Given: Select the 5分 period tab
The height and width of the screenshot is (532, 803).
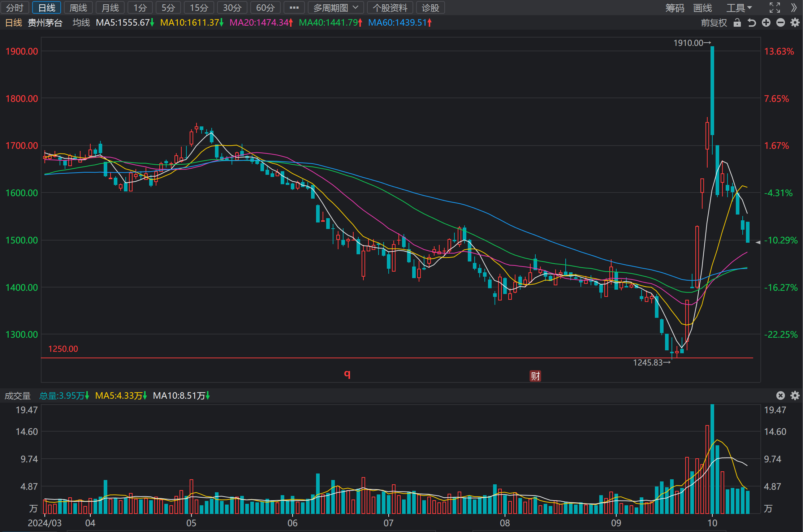Looking at the screenshot, I should pos(168,8).
